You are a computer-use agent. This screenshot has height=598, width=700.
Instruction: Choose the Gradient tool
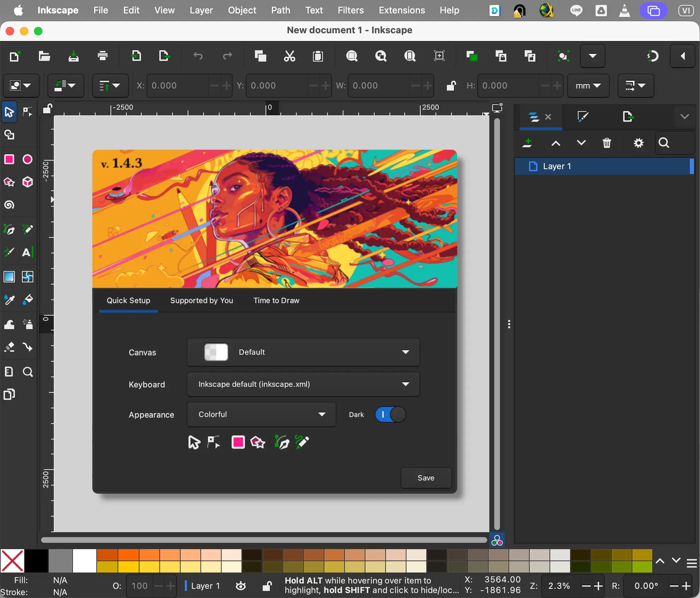point(9,277)
